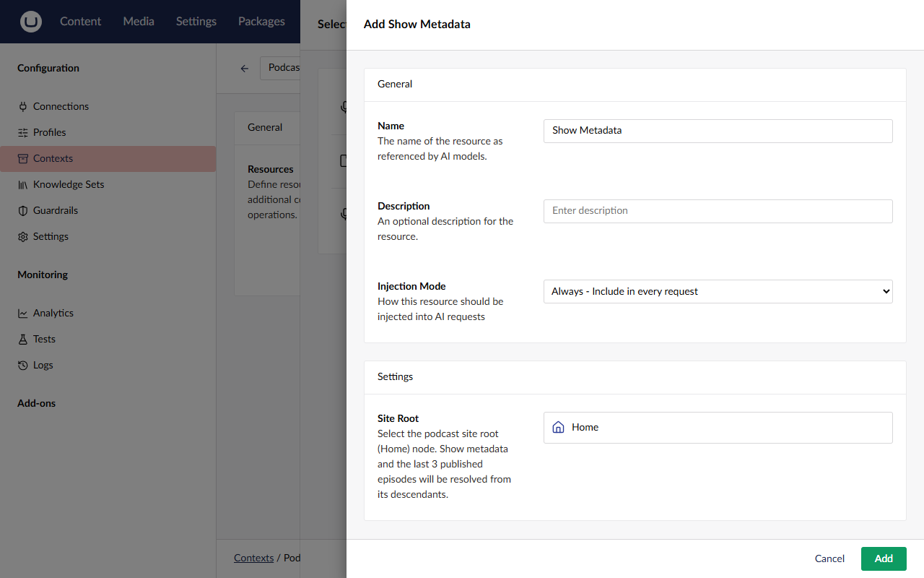
Task: Cancel the Add Show Metadata dialog
Action: click(829, 558)
